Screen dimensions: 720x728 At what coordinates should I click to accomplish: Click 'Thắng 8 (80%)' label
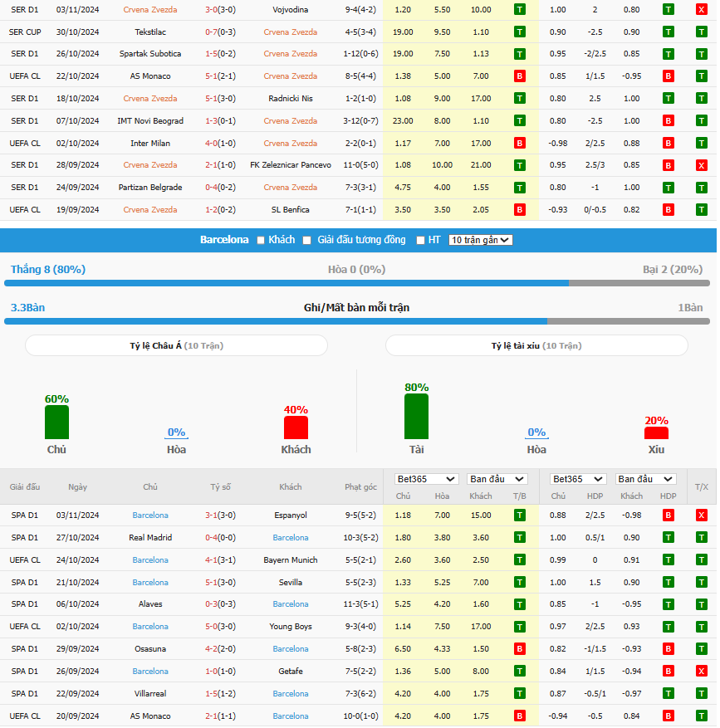[x=48, y=269]
